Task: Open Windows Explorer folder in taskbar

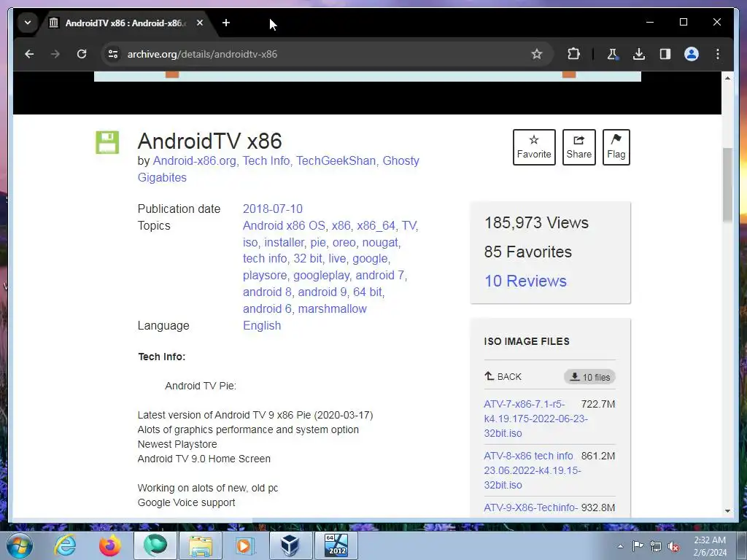Action: (201, 545)
